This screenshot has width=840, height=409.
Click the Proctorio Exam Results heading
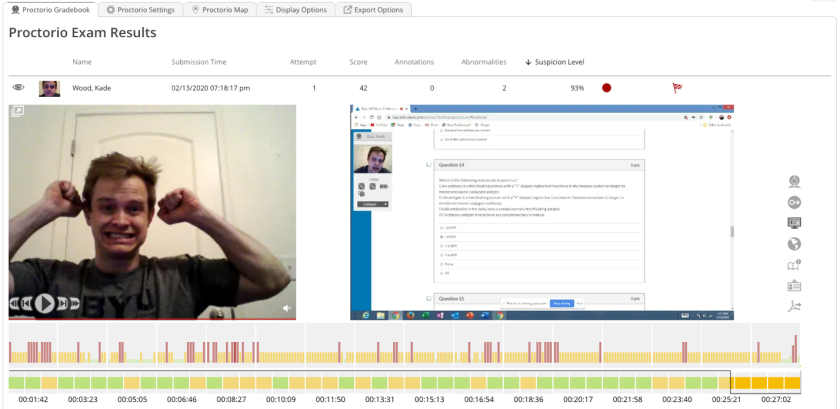(82, 33)
